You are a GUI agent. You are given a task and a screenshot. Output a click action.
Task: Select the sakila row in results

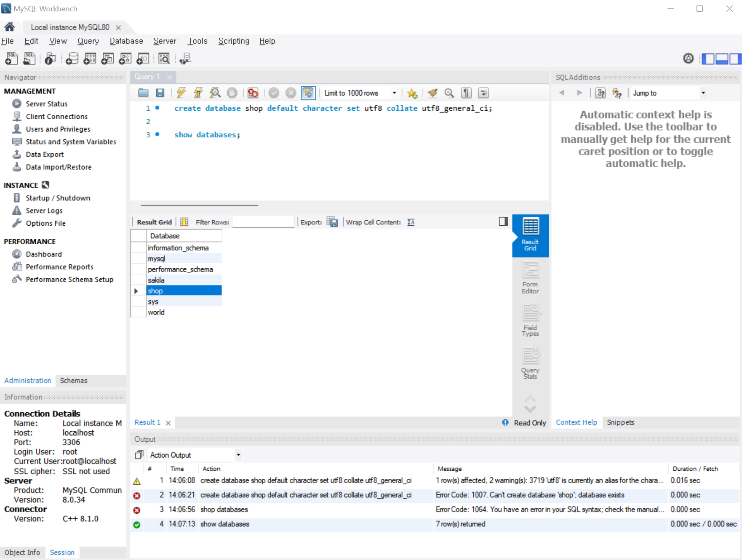tap(184, 280)
